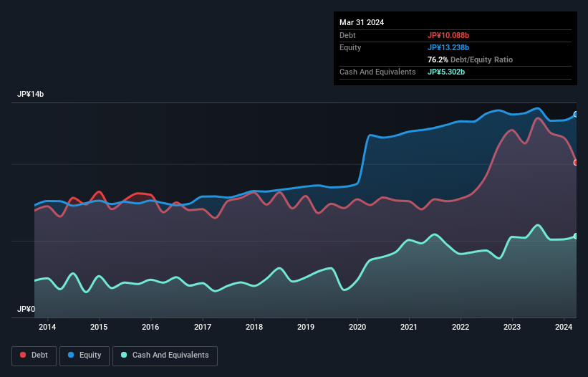Click the JP¥5.302b cash value
Screen dimensions: 588x377
pos(446,72)
